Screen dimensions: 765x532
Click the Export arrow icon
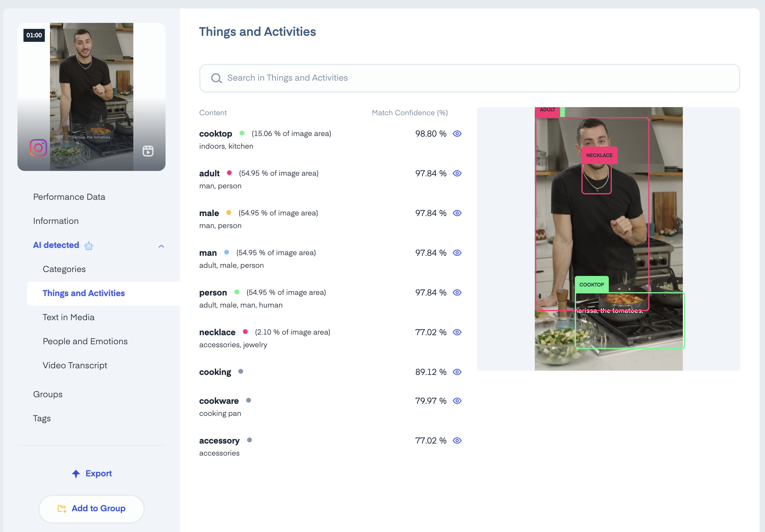[76, 473]
